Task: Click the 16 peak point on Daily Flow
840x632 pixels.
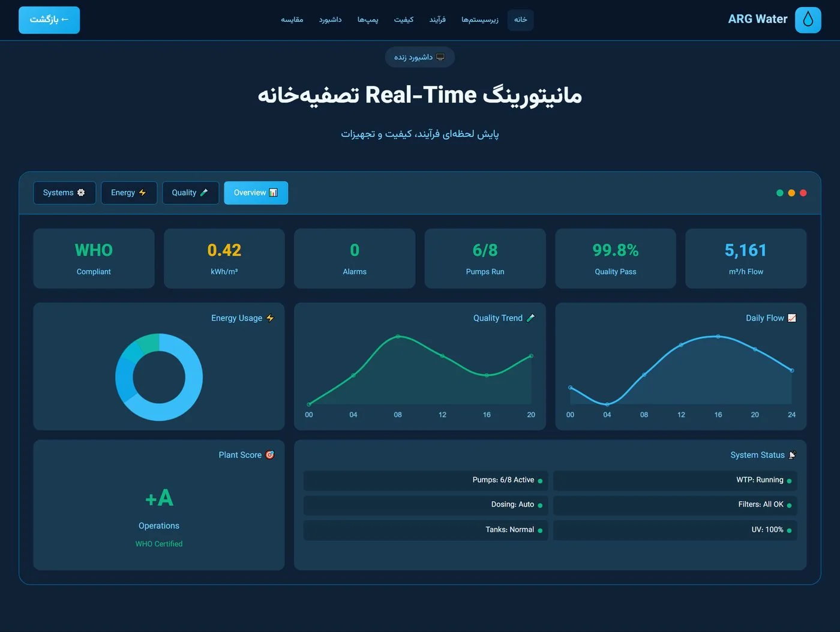Action: [718, 336]
